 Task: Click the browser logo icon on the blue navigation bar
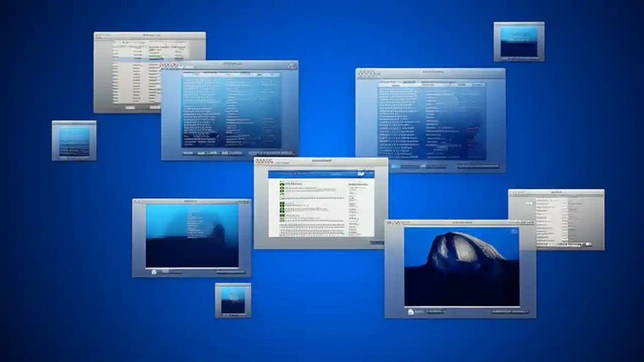361,173
